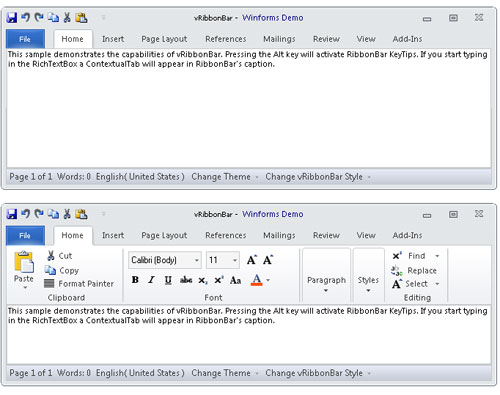Click Copy icon in upper window quick toolbar
The image size is (500, 395).
[x=53, y=18]
